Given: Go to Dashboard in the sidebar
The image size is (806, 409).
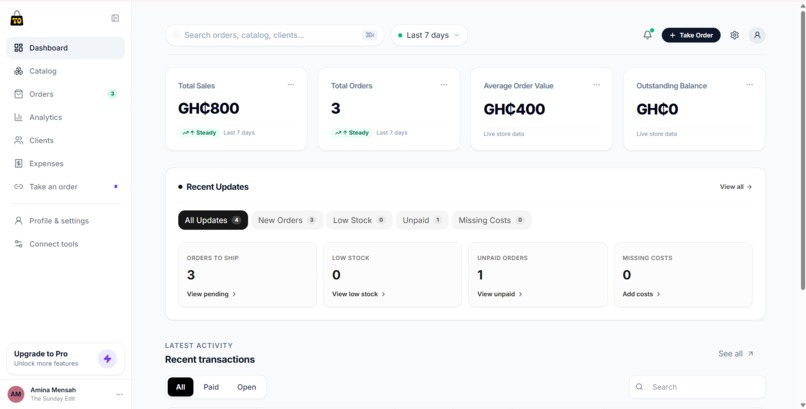Looking at the screenshot, I should click(x=65, y=48).
